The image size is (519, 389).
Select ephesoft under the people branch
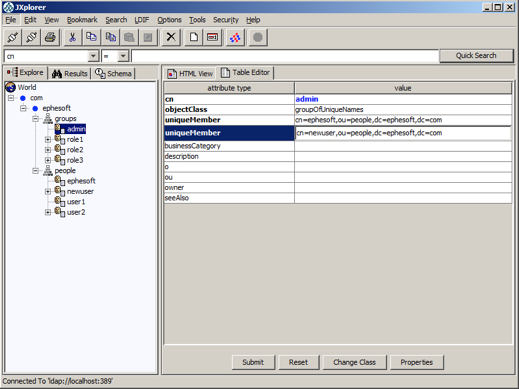click(x=81, y=181)
